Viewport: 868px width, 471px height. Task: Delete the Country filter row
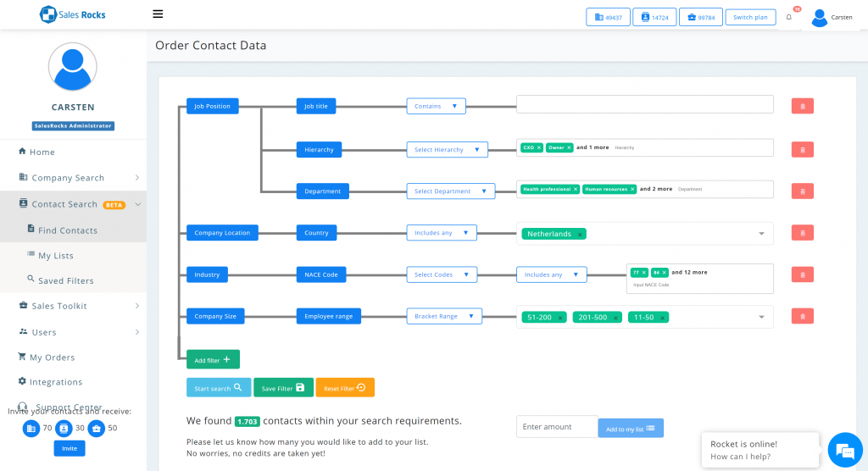pos(802,233)
